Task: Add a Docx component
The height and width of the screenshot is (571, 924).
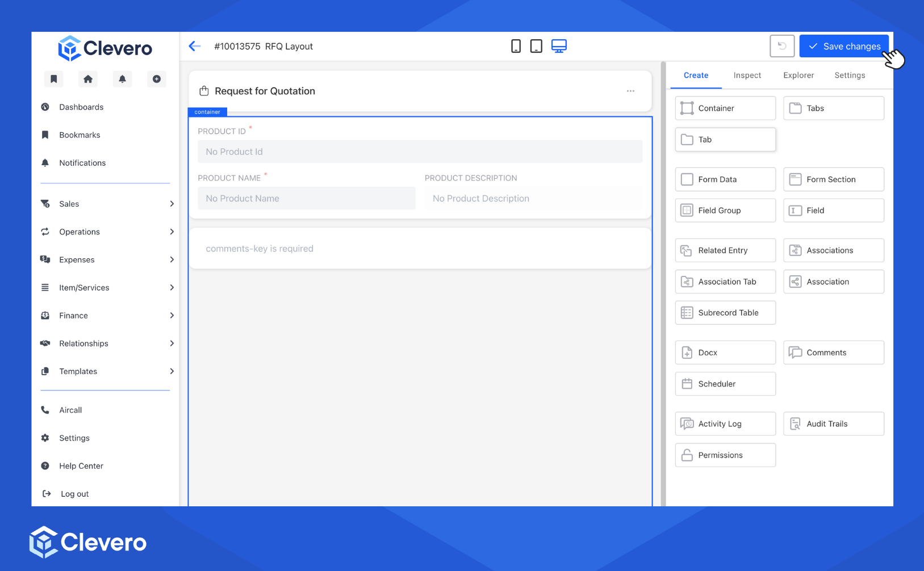Action: point(725,352)
